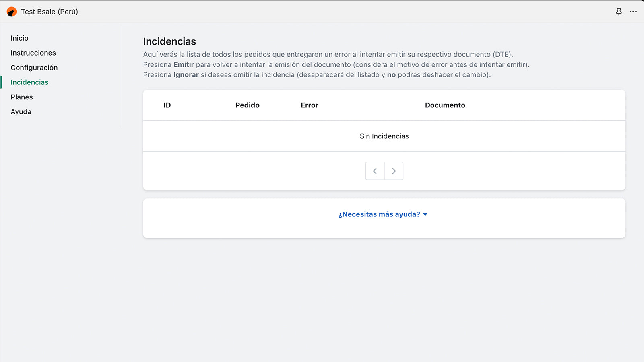The image size is (644, 362).
Task: Pin the Test Bsale app window
Action: (x=618, y=12)
